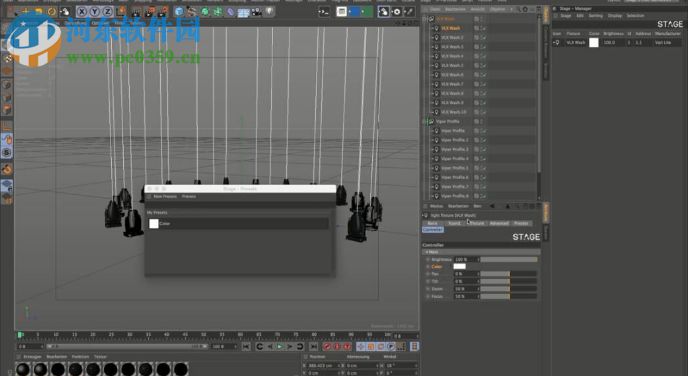Switch to the Basic tab
688x376 pixels.
tap(433, 223)
